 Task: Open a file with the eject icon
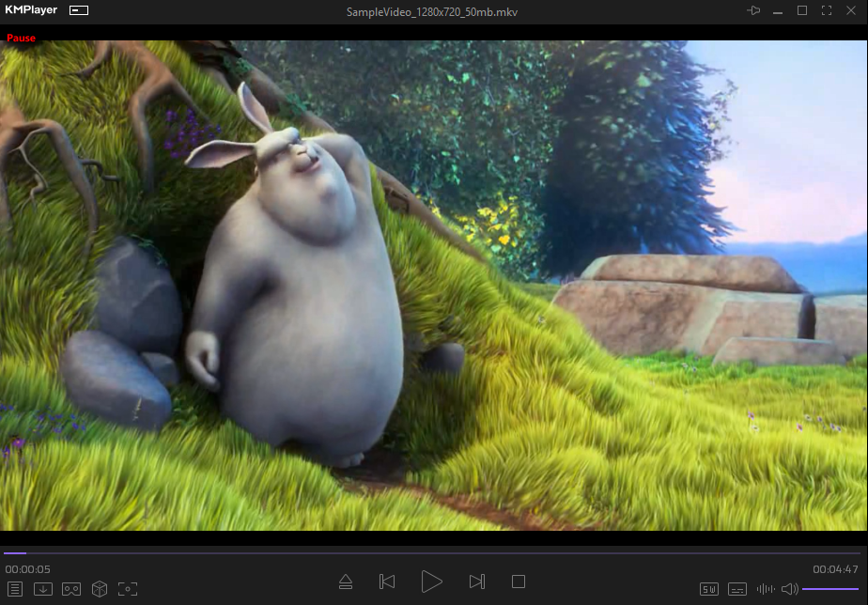[x=346, y=582]
